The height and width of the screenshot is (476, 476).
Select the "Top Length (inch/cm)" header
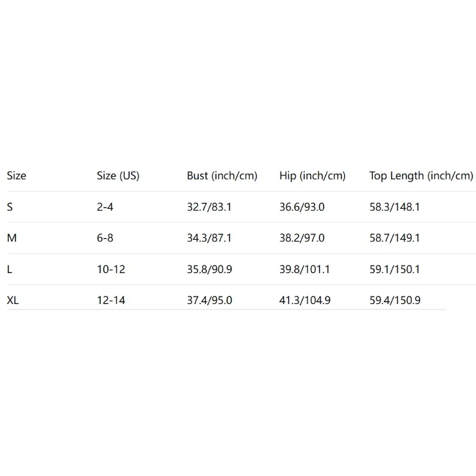(x=421, y=176)
